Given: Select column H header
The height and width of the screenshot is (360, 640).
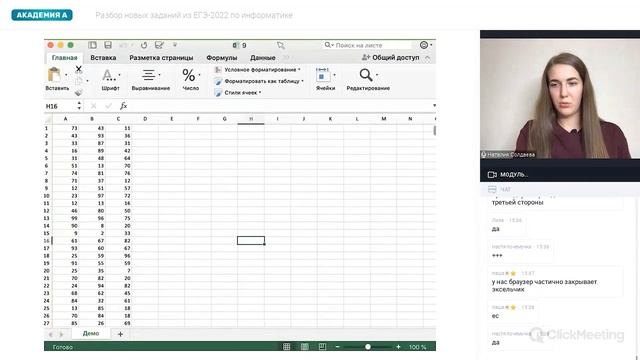Looking at the screenshot, I should 251,119.
